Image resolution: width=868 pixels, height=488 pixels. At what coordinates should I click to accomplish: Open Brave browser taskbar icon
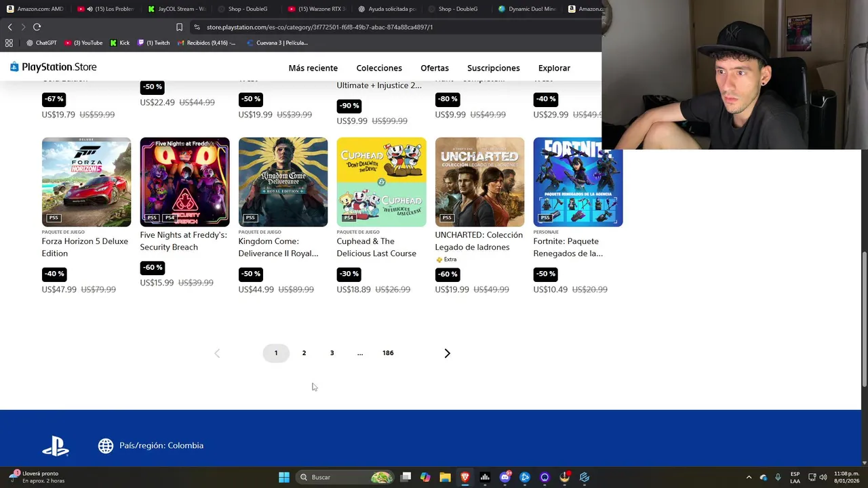(x=465, y=477)
